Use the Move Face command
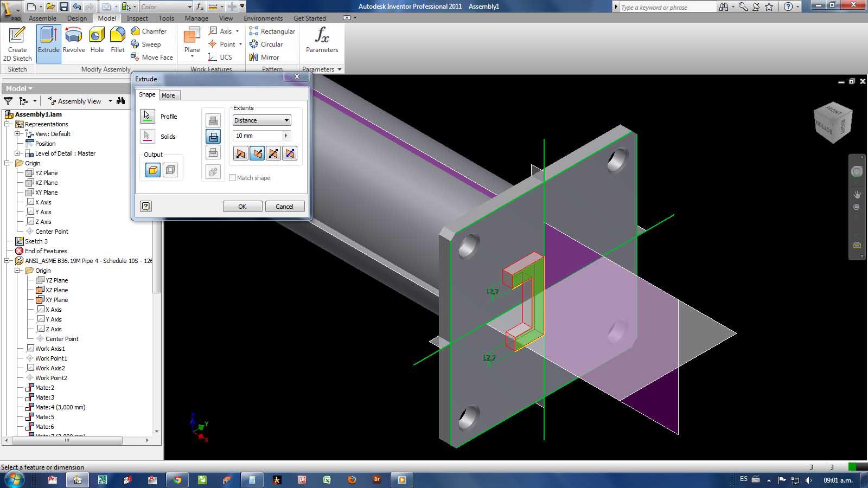Screen dimensions: 868x488 (152, 57)
